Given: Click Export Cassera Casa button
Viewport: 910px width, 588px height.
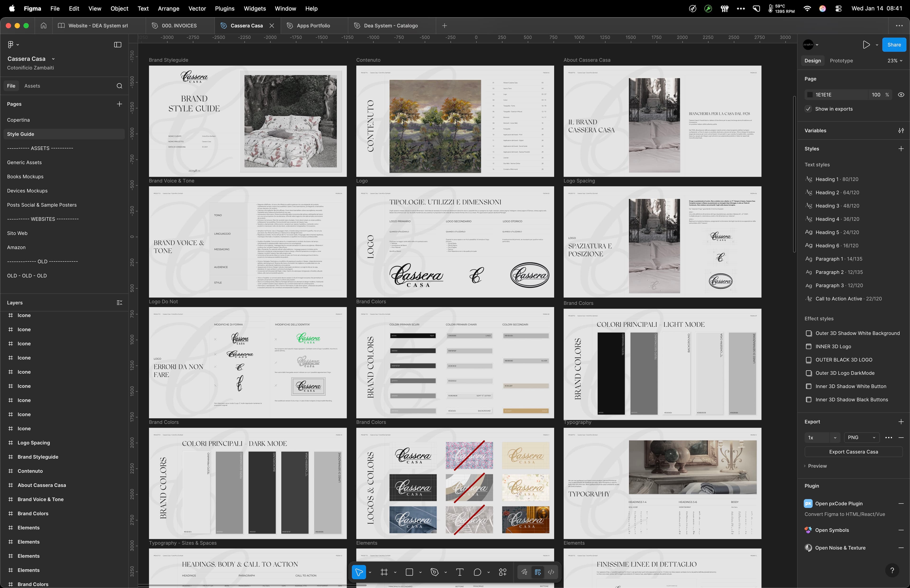Looking at the screenshot, I should click(854, 452).
